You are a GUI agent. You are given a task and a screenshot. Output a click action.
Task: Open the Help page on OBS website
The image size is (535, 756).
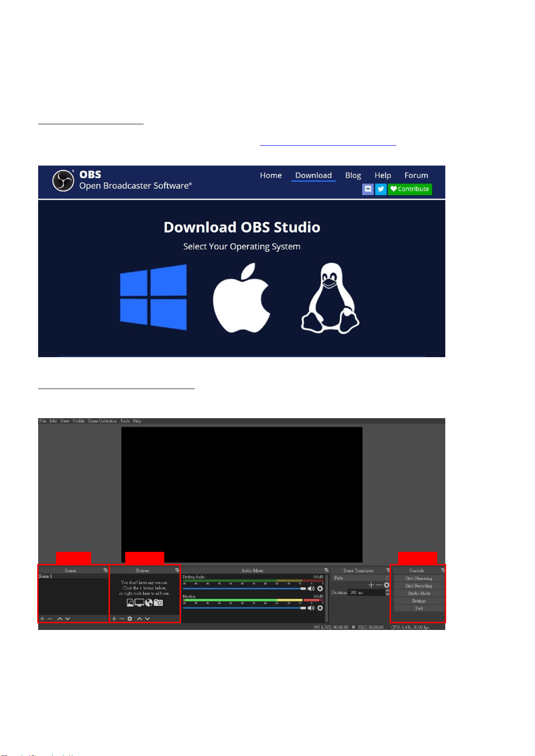pos(383,175)
